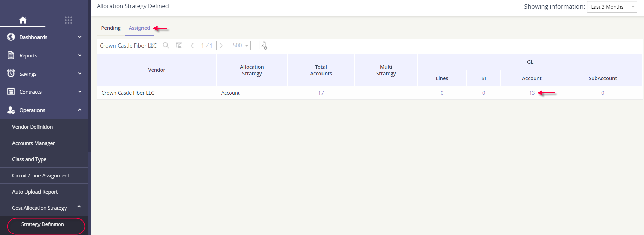
Task: Expand the Savings menu chevron
Action: [x=80, y=74]
